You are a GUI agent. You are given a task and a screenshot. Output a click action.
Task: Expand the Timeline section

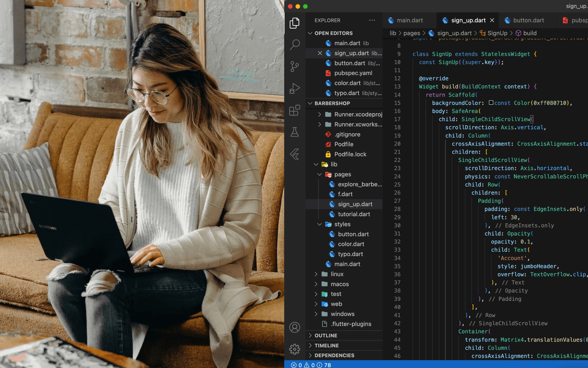pos(344,346)
